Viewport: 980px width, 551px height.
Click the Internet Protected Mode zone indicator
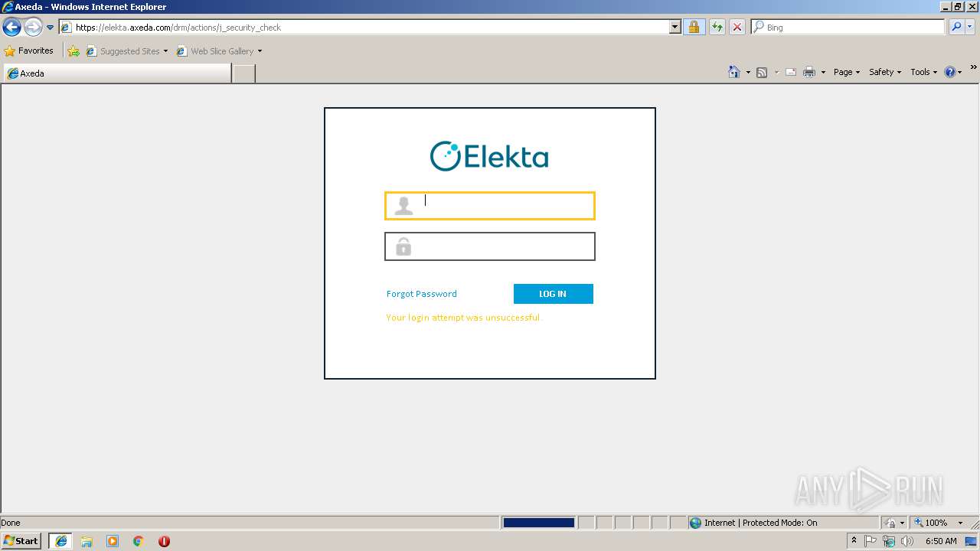(753, 523)
